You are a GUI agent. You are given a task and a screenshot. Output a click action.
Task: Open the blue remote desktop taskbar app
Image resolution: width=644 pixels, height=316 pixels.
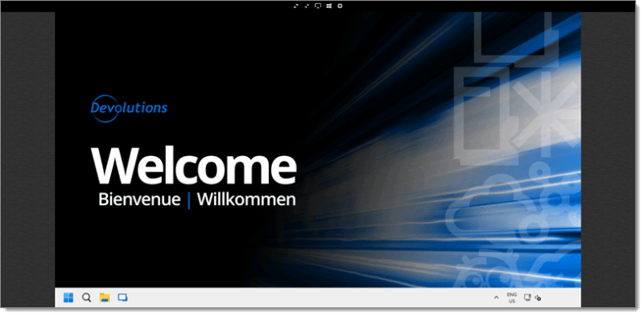click(122, 298)
